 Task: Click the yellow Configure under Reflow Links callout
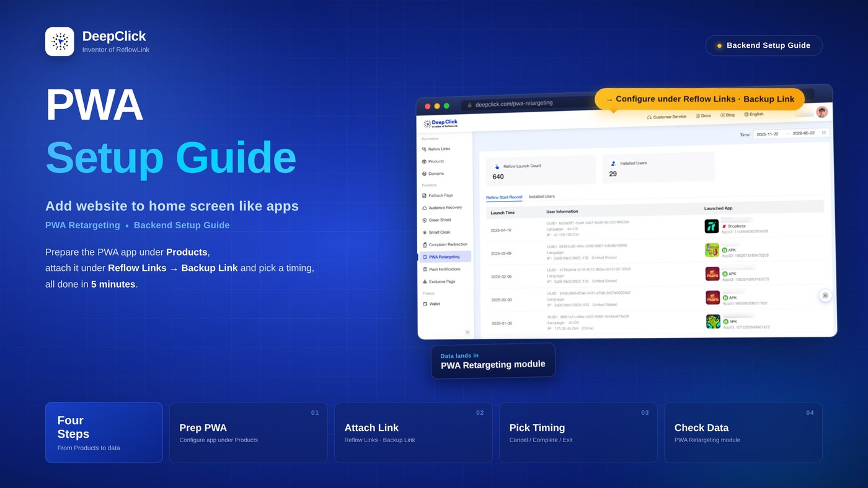(699, 99)
